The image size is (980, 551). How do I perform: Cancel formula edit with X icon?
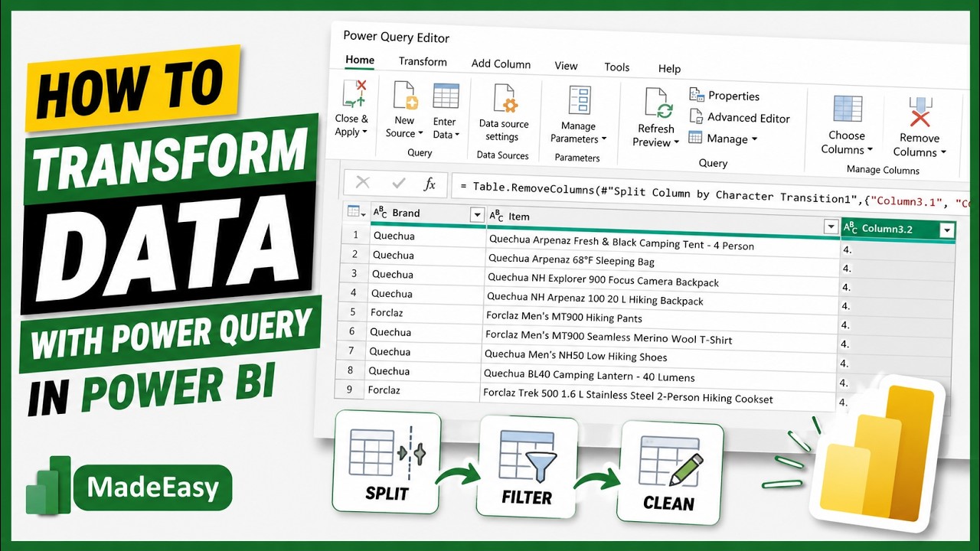click(x=363, y=182)
